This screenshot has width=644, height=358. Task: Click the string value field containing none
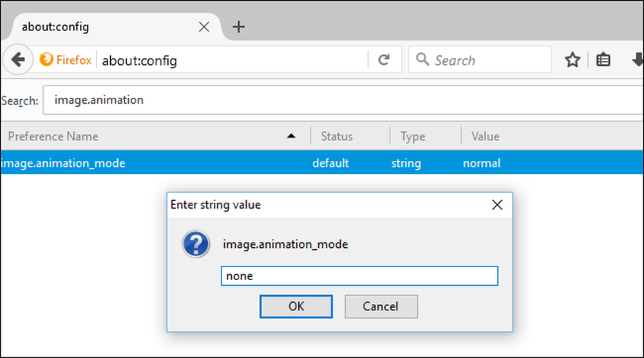click(x=359, y=276)
